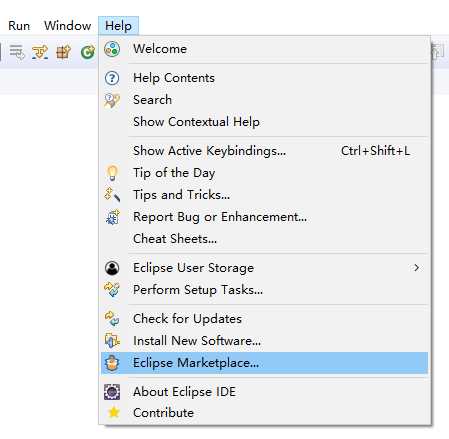The height and width of the screenshot is (439, 449).
Task: Click the Tips and Tricks wand icon
Action: click(112, 195)
